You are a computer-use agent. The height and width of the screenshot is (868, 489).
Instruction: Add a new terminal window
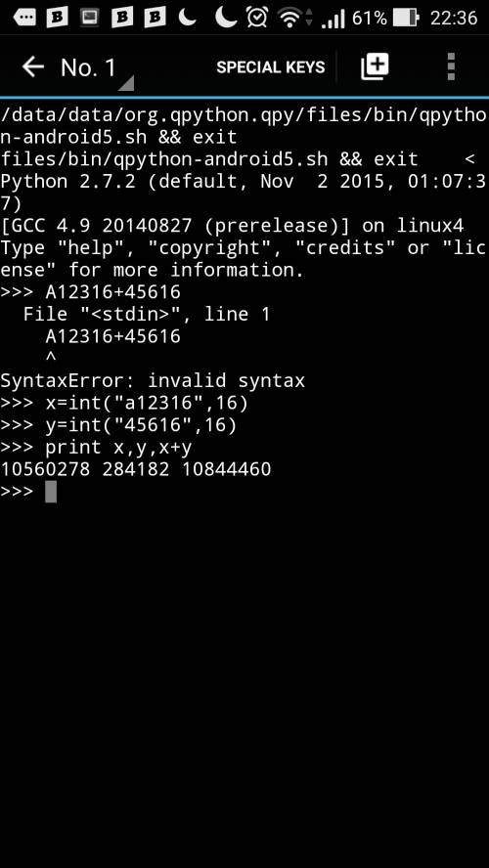point(375,67)
